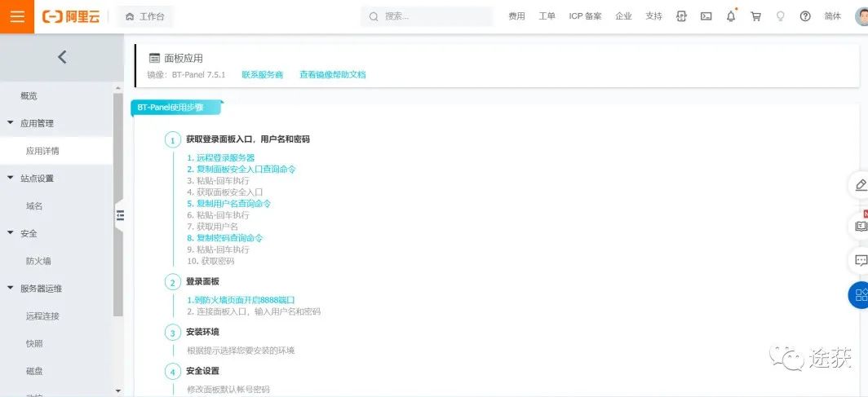Click step circle number 1

pos(173,140)
